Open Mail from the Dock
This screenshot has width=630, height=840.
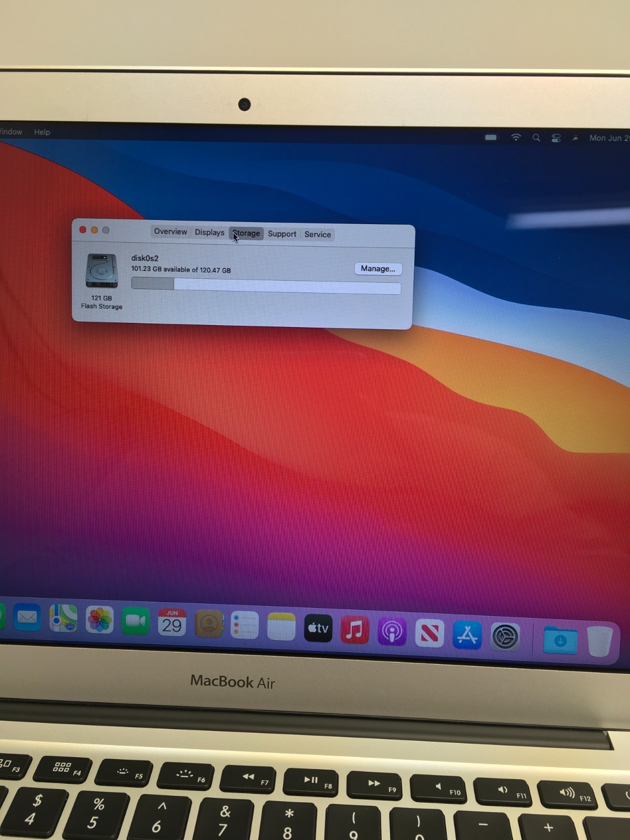pos(27,617)
